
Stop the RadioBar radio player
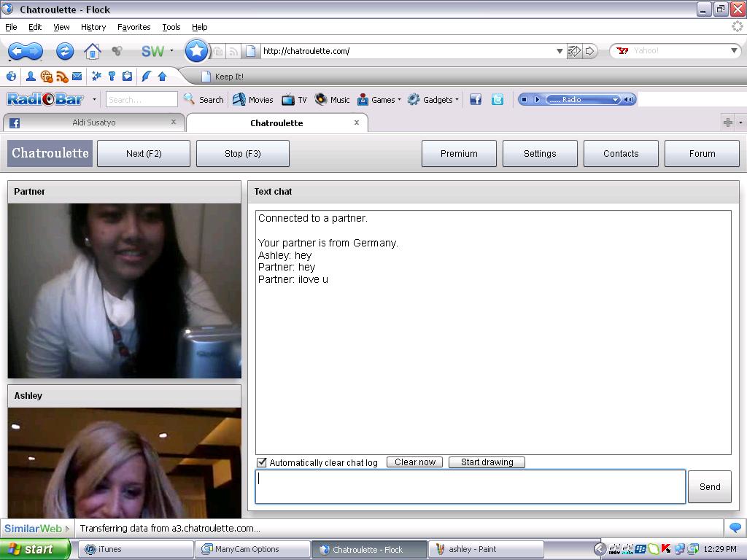tap(524, 99)
